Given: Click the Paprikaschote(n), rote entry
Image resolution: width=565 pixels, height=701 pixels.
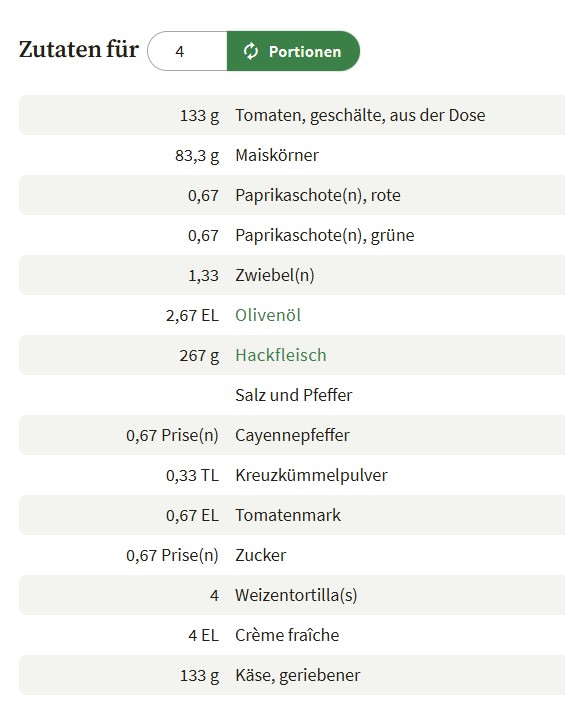Looking at the screenshot, I should click(x=318, y=195).
